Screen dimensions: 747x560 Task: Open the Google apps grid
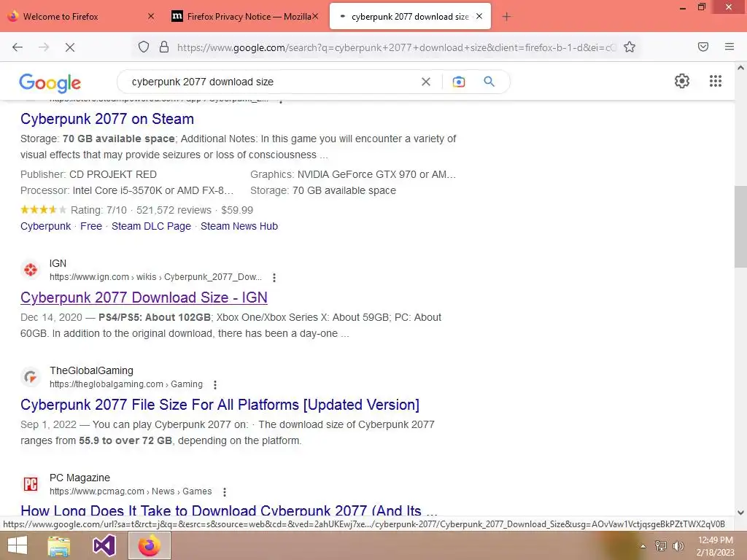point(715,81)
